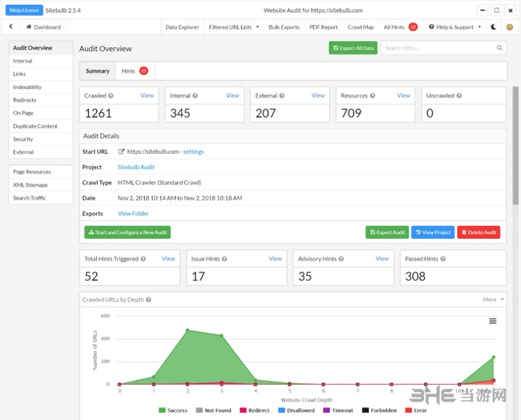521x420 pixels.
Task: Click Start and Configure a New Audit
Action: click(127, 232)
